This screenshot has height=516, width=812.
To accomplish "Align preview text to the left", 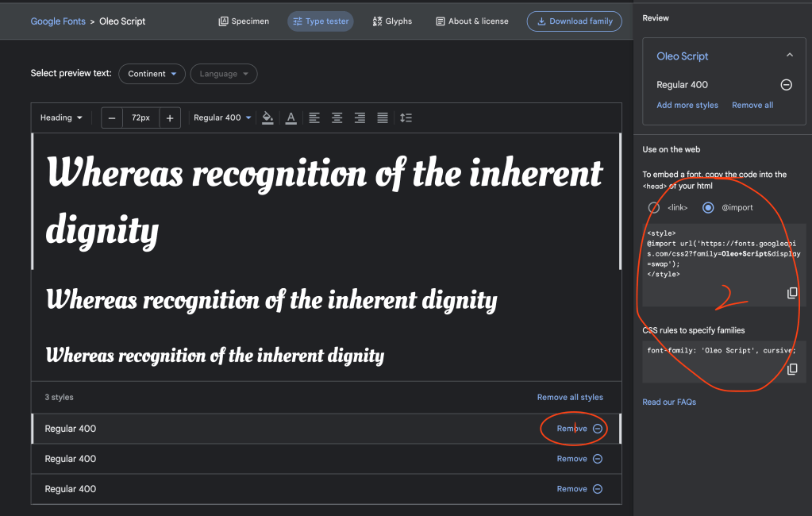I will (x=314, y=117).
